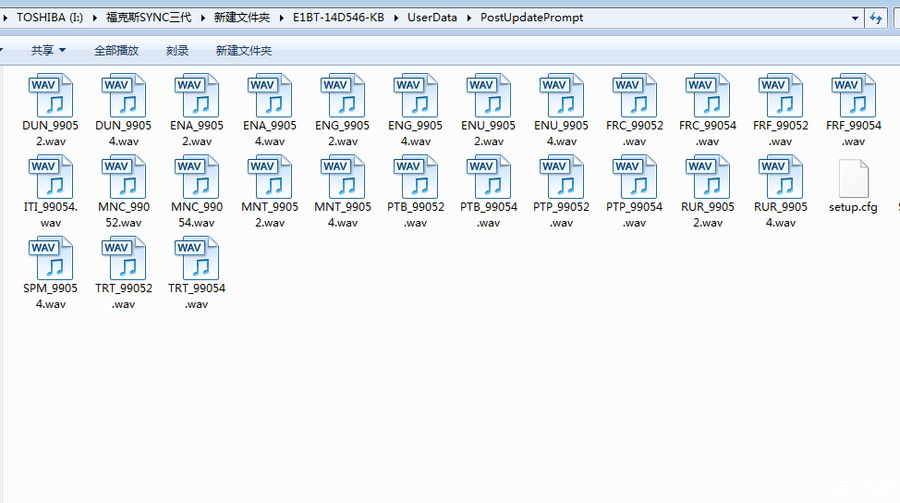
Task: Select FRC_99054.wav file icon
Action: (707, 95)
